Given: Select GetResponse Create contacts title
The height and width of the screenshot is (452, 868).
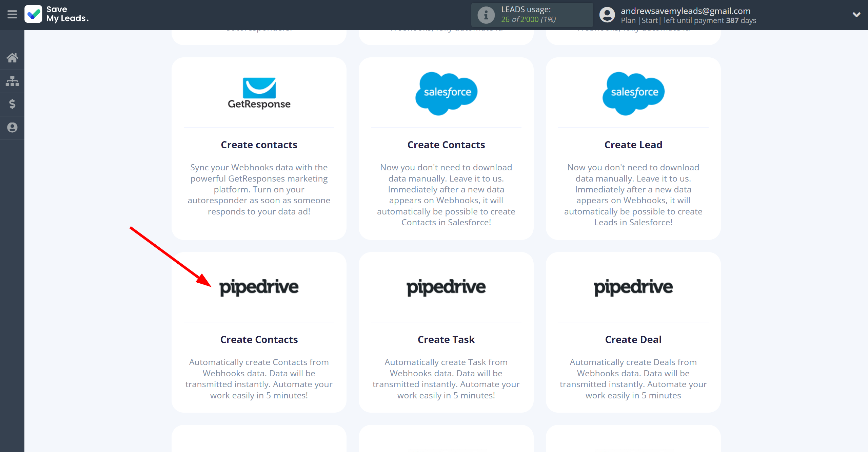Looking at the screenshot, I should coord(259,145).
